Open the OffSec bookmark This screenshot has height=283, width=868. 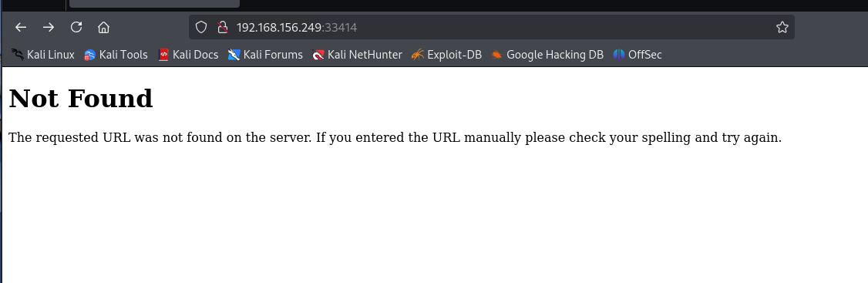[638, 55]
